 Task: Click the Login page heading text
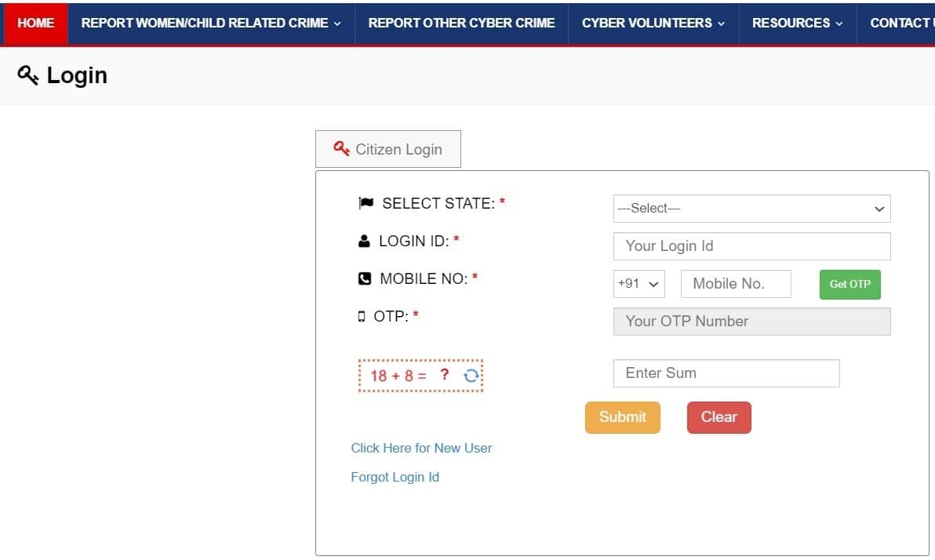pyautogui.click(x=77, y=76)
